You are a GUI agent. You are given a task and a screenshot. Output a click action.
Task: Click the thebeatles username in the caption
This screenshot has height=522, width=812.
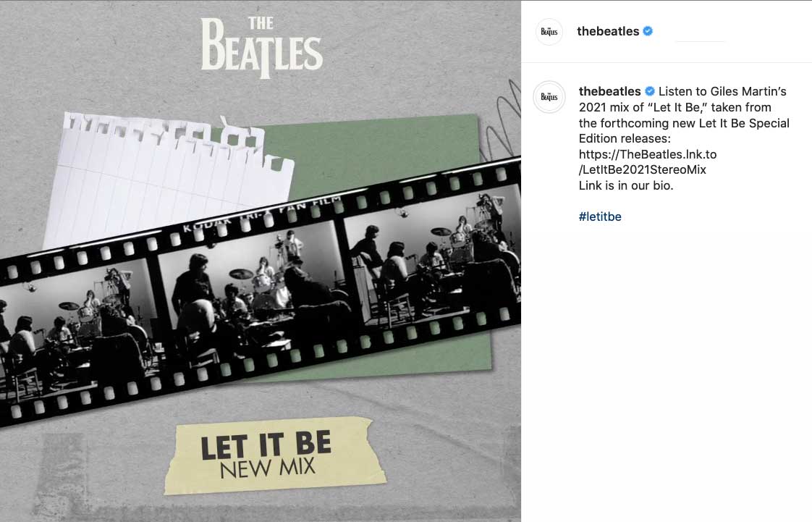click(609, 91)
